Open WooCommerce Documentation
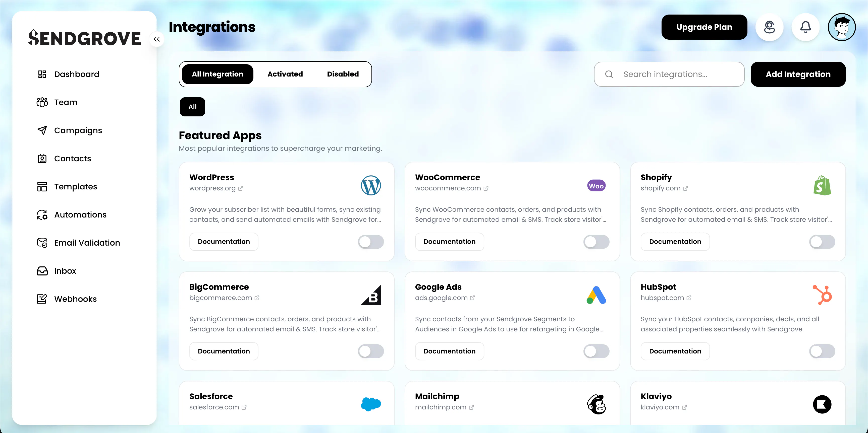 click(450, 242)
